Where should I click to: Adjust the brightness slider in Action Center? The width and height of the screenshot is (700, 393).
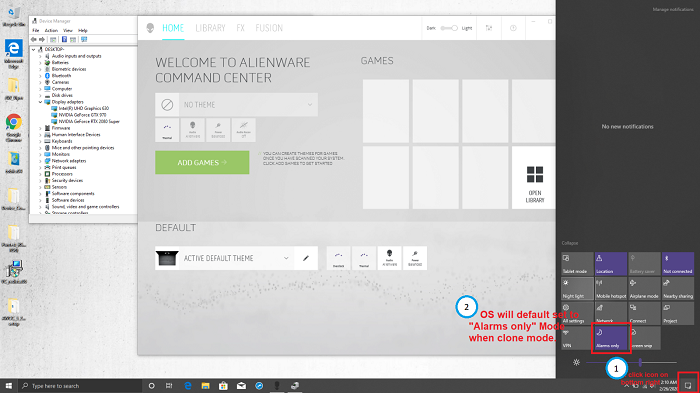pyautogui.click(x=631, y=362)
